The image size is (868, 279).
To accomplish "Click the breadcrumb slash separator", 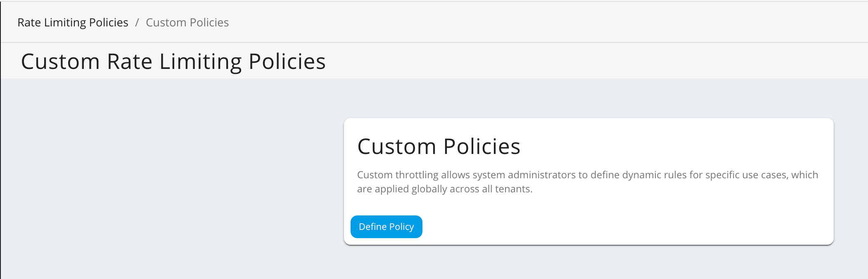I will coord(137,22).
